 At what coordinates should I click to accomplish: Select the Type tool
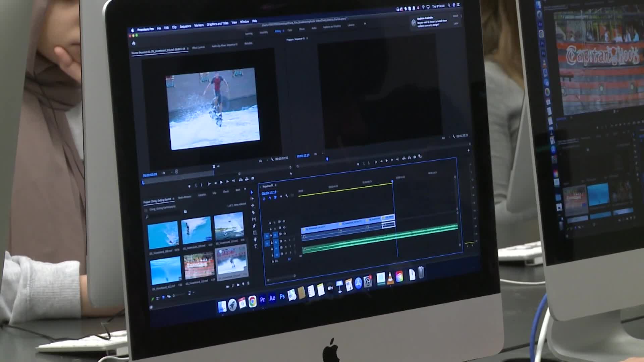(256, 246)
